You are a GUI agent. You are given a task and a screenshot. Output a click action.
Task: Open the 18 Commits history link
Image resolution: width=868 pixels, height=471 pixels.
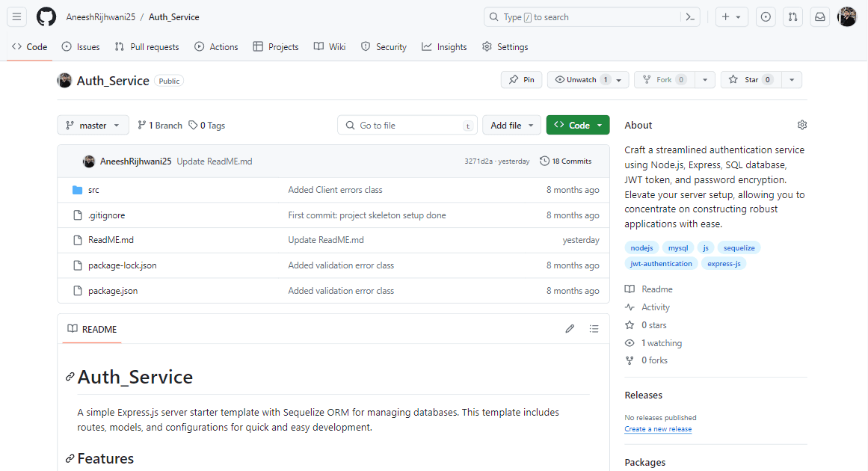tap(566, 161)
